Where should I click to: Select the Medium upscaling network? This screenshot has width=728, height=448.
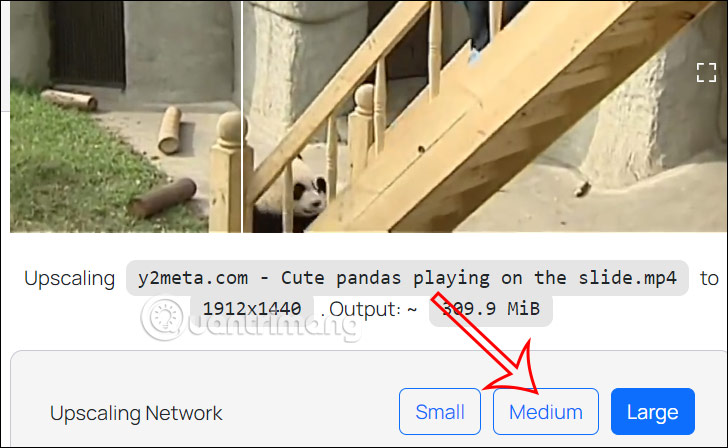(x=546, y=412)
